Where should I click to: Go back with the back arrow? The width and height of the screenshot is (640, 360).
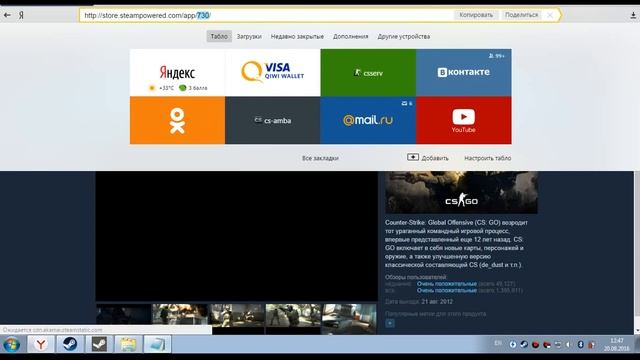point(7,15)
